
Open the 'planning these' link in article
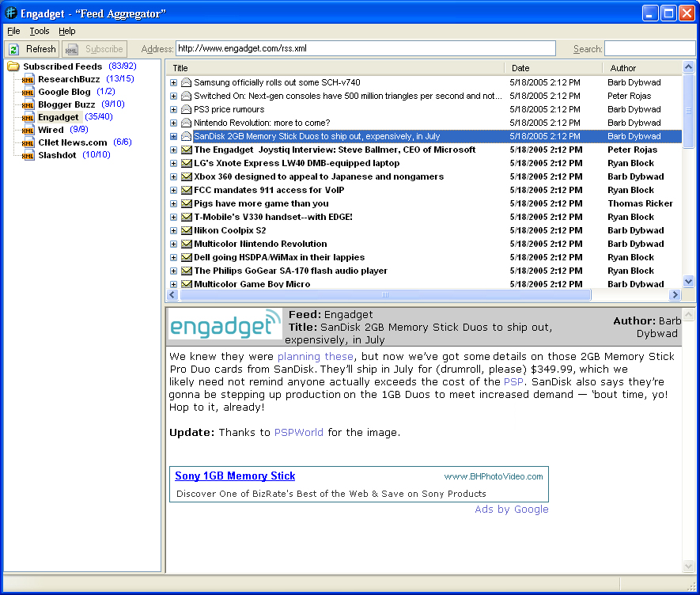[315, 357]
